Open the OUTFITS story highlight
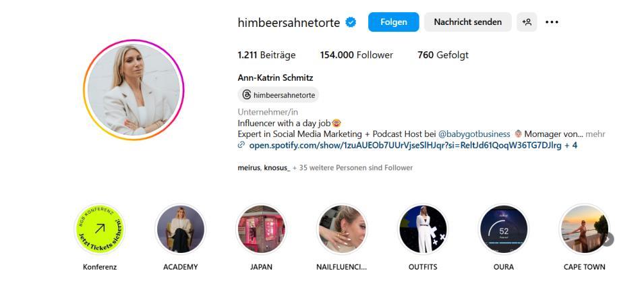Viewport: 644px width, 294px height. 423,229
